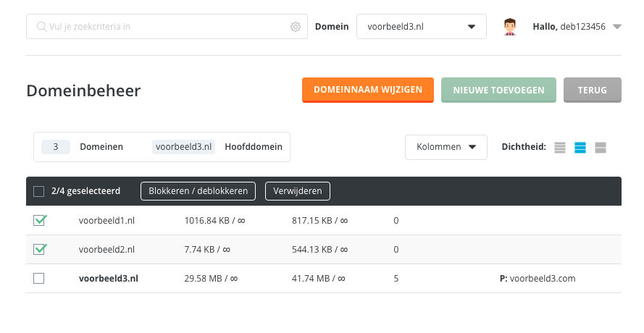This screenshot has width=644, height=333.
Task: Click the Verwijderen button
Action: coord(298,191)
